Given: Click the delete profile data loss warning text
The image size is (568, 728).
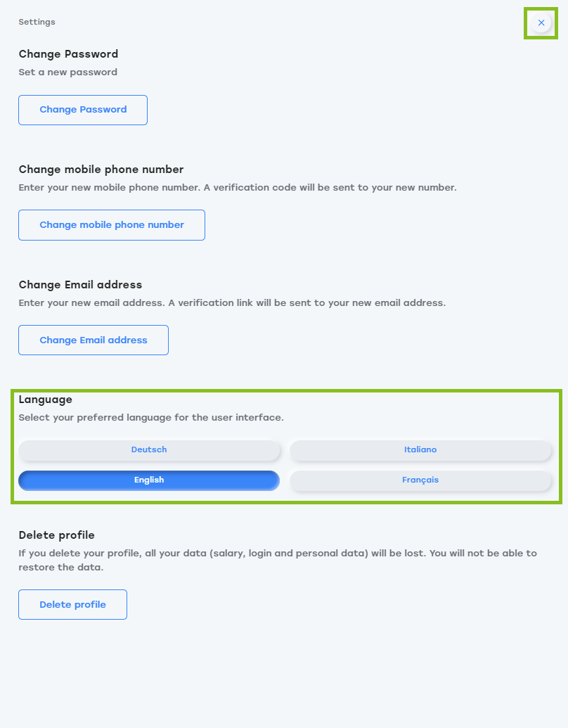Looking at the screenshot, I should (278, 561).
